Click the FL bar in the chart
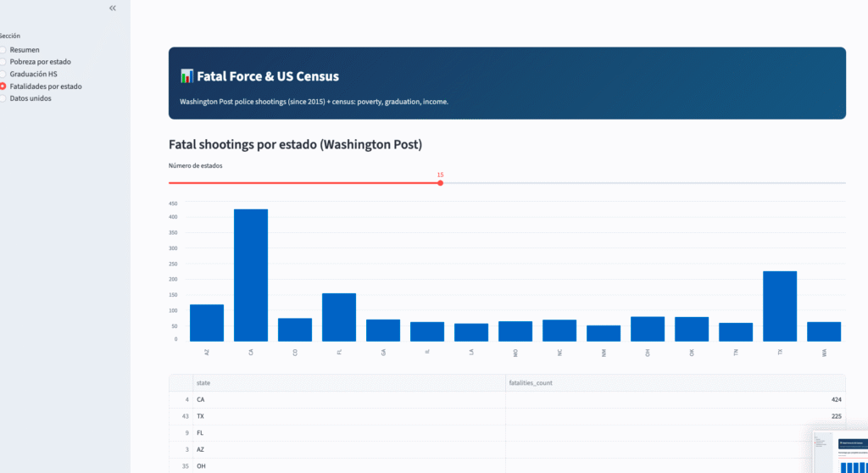Viewport: 868px width, 473px height. pos(339,317)
